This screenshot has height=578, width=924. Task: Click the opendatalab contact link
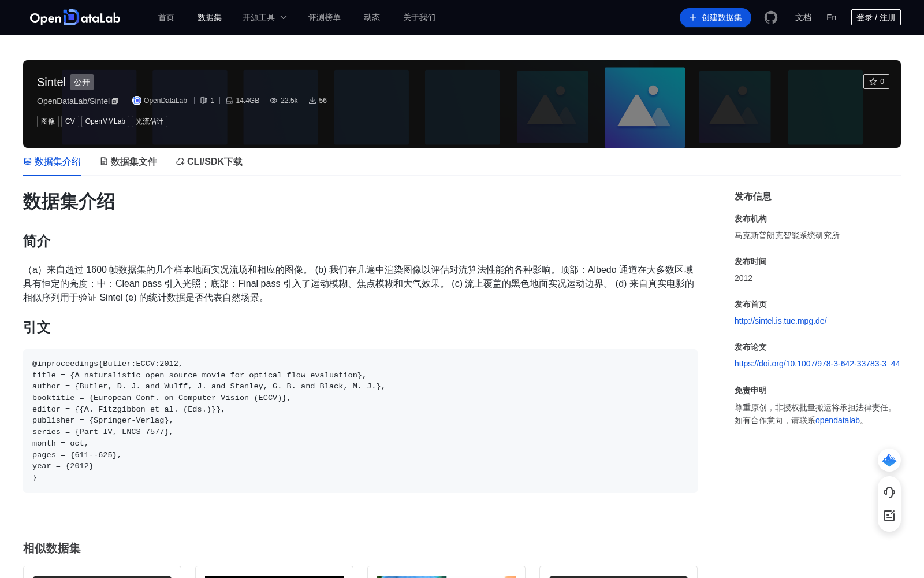pos(837,420)
